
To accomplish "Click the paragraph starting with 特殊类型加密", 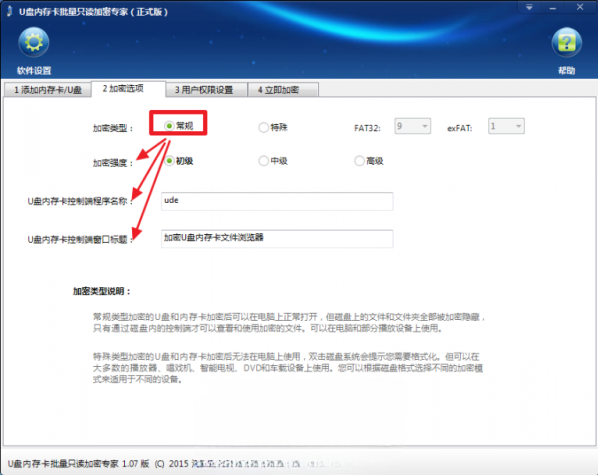I will 288,368.
